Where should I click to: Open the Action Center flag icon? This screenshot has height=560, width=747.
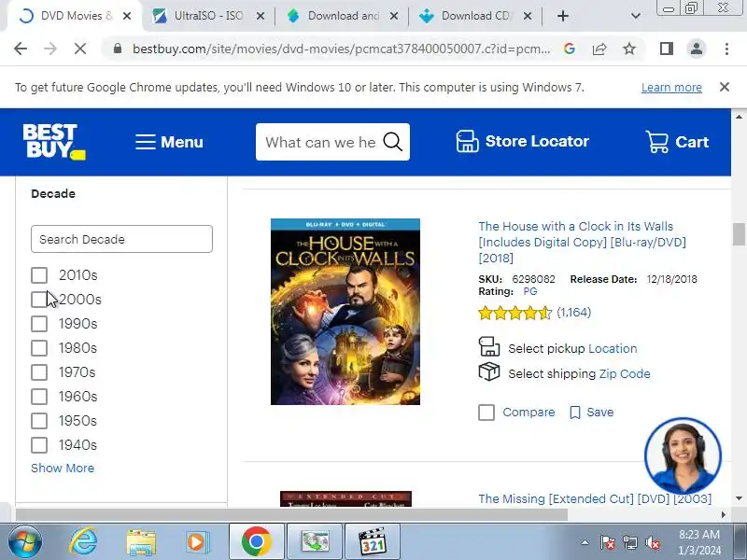[608, 543]
